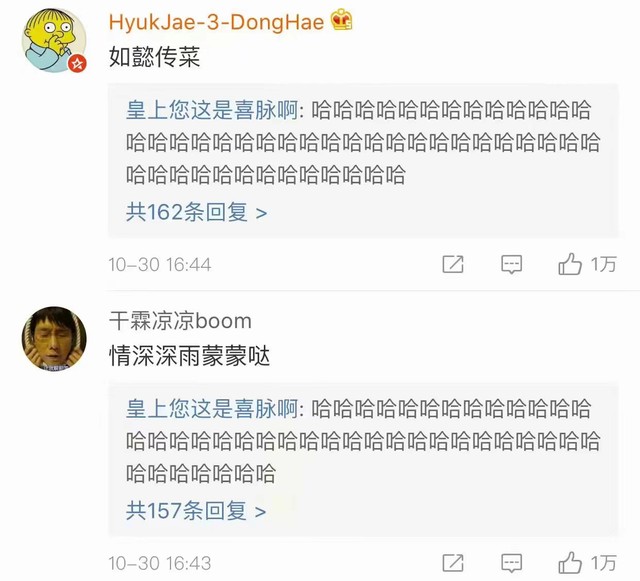Expand the 共162条回复 replies
The height and width of the screenshot is (581, 640).
196,212
